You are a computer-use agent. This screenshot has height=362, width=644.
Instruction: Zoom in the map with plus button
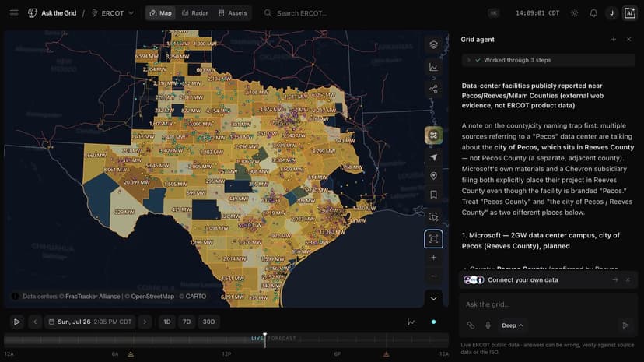point(433,258)
